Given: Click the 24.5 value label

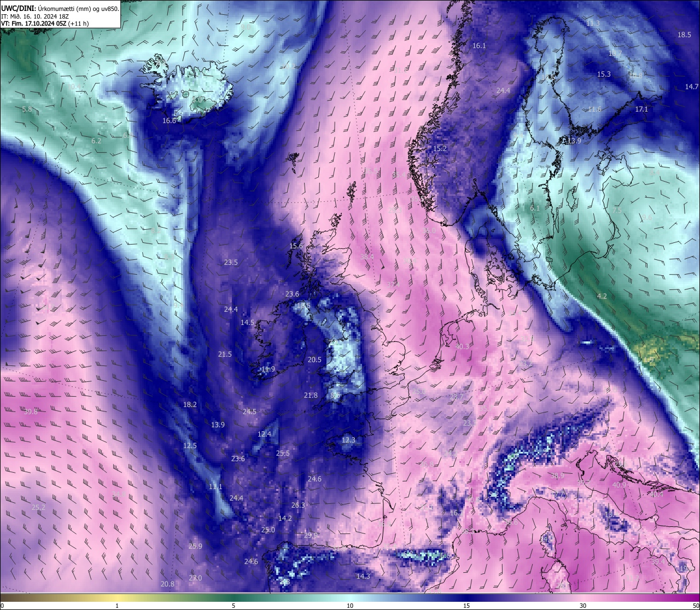Looking at the screenshot, I should (249, 411).
